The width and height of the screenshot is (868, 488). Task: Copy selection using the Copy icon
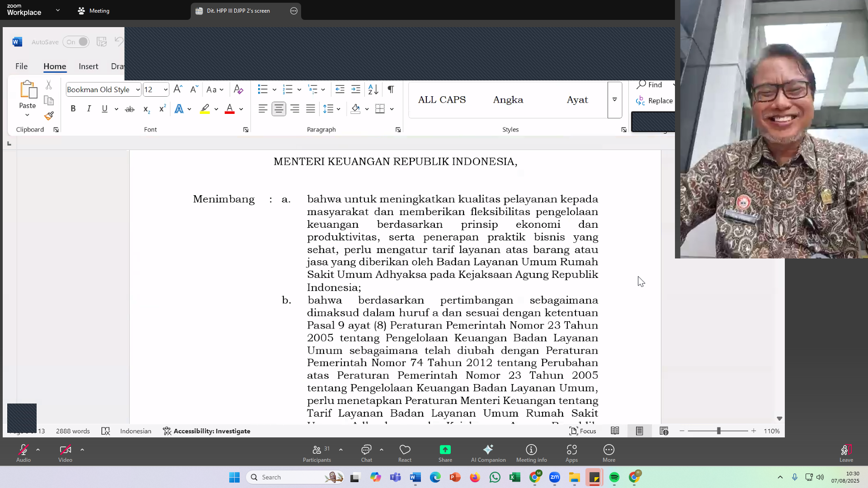point(49,100)
